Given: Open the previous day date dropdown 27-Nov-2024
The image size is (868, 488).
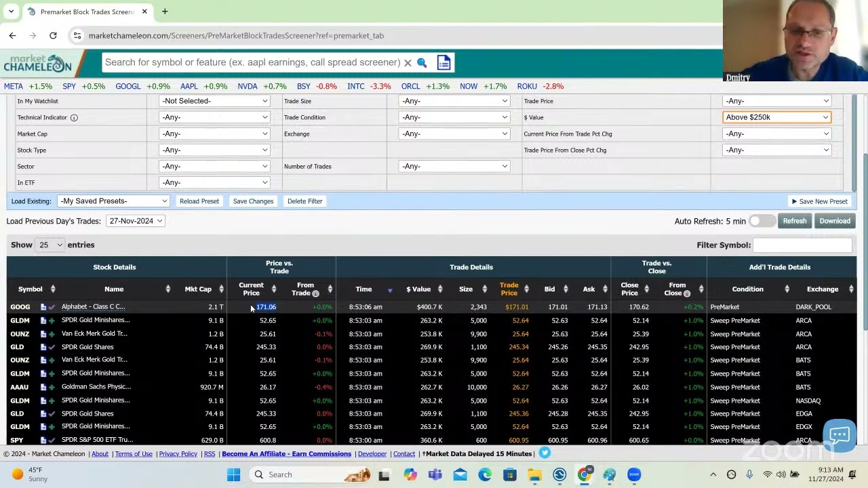Looking at the screenshot, I should [136, 221].
